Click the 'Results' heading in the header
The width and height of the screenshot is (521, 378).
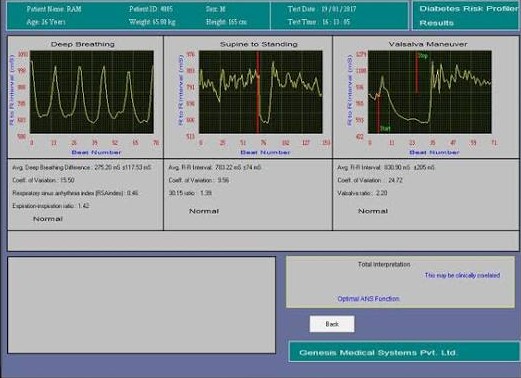tap(436, 23)
